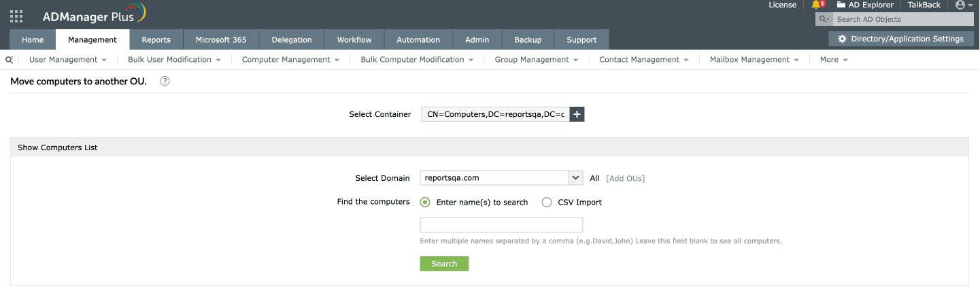Screen dimensions: 980x295
Task: Open the Automation tab
Action: pos(418,39)
